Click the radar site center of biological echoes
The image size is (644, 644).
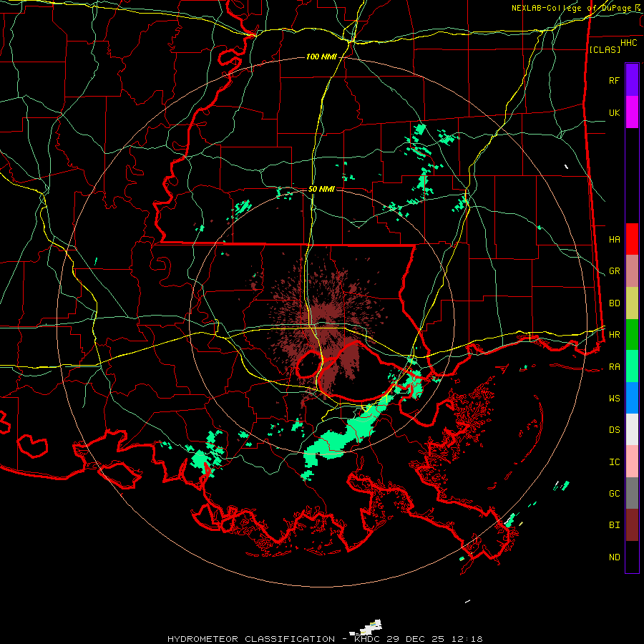pos(323,321)
